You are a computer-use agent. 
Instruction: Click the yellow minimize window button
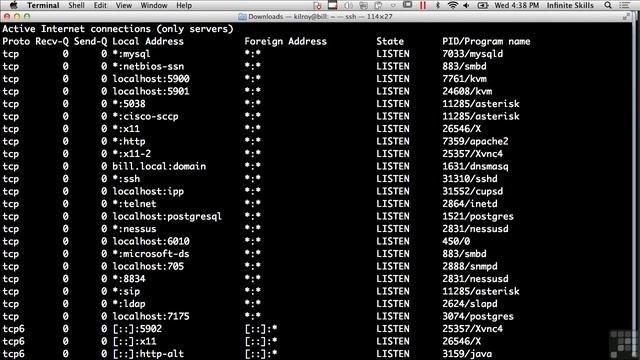click(x=17, y=17)
